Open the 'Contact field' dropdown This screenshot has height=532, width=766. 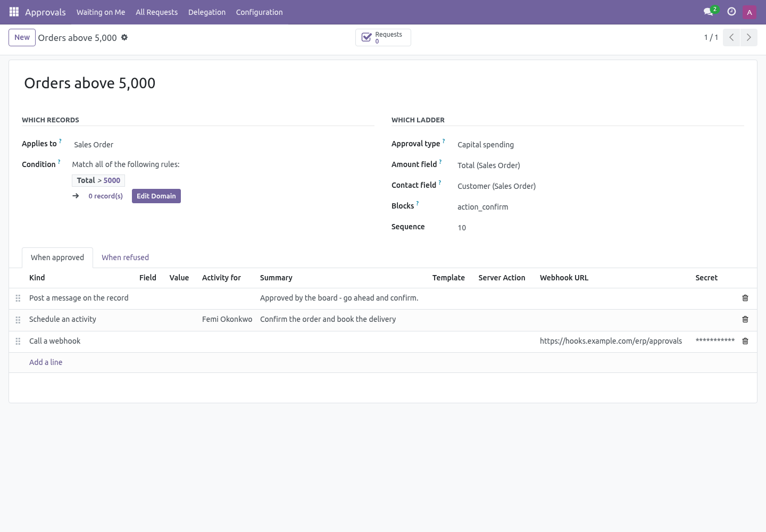click(600, 186)
